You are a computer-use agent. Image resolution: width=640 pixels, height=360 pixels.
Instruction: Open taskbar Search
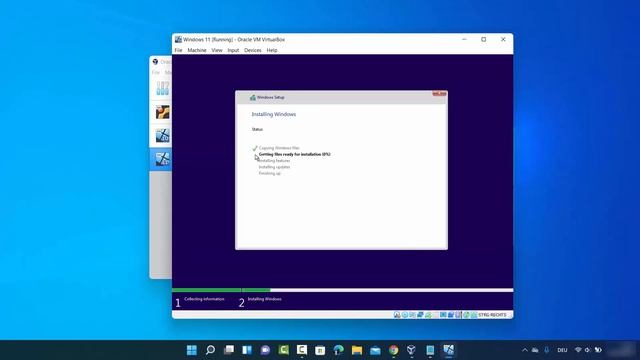pyautogui.click(x=210, y=350)
